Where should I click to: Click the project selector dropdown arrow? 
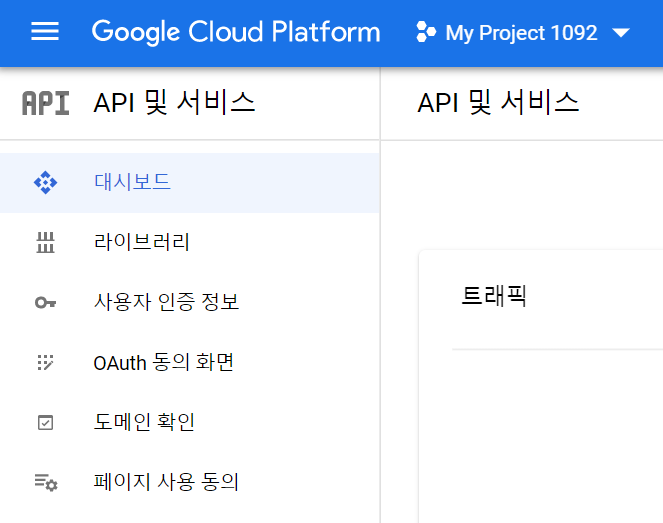pos(621,33)
